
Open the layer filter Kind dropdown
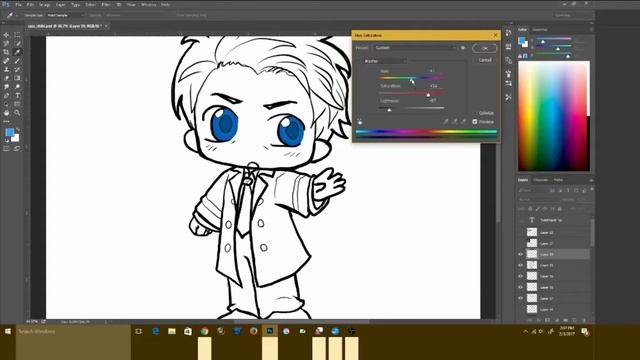(533, 191)
